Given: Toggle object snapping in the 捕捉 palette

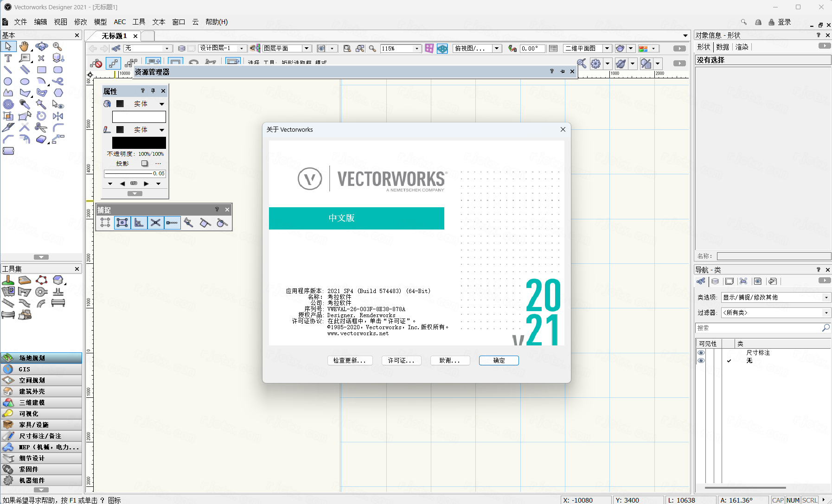Looking at the screenshot, I should click(122, 223).
